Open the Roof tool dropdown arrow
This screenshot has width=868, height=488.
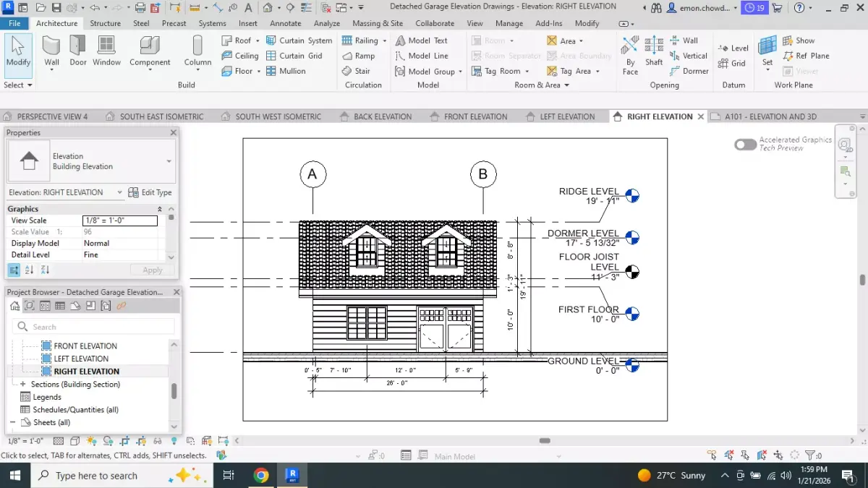[258, 40]
